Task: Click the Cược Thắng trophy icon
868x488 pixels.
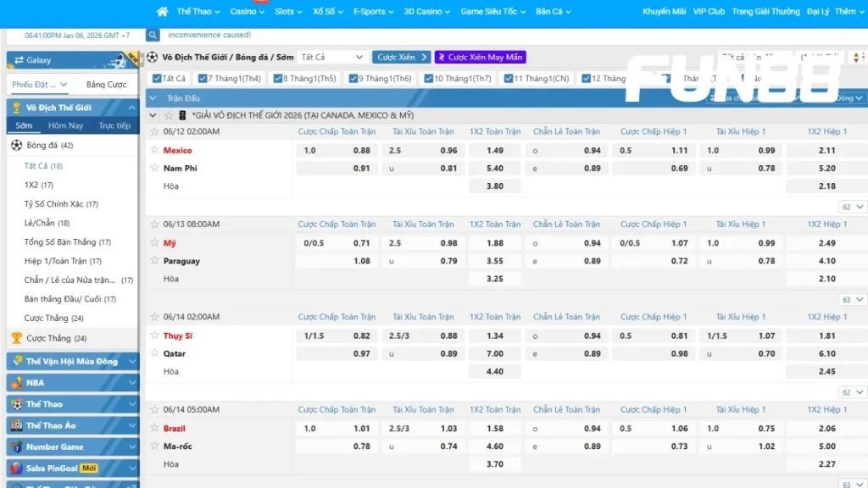Action: (16, 338)
